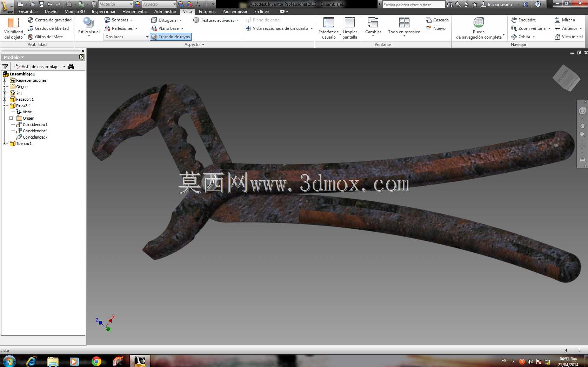Toggle Trazado de rayos ray tracing
Viewport: 588px width, 367px height.
coord(171,37)
